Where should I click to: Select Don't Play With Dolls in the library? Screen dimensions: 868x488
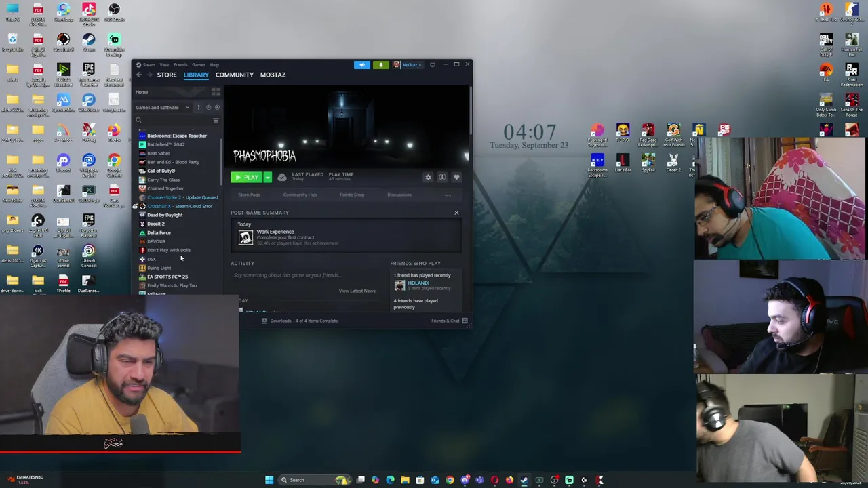[x=169, y=250]
